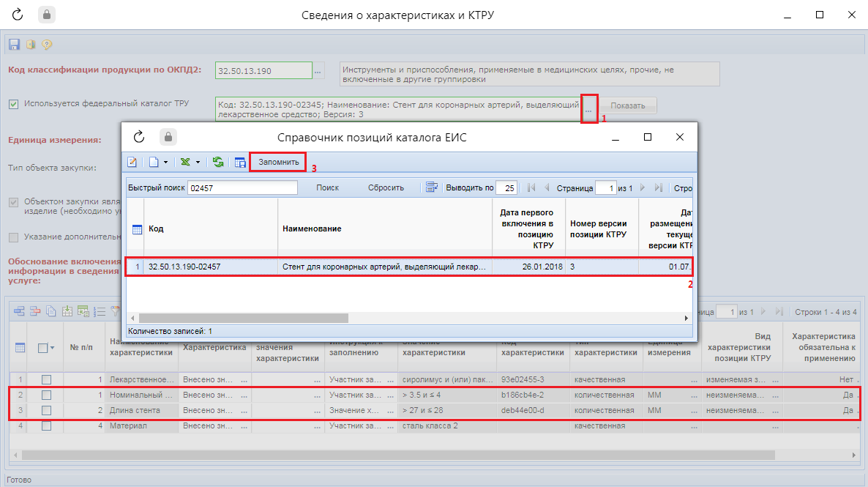This screenshot has height=487, width=868.
Task: Uncheck 'Используется федеральный каталог ТРУ' checkbox
Action: tap(14, 104)
